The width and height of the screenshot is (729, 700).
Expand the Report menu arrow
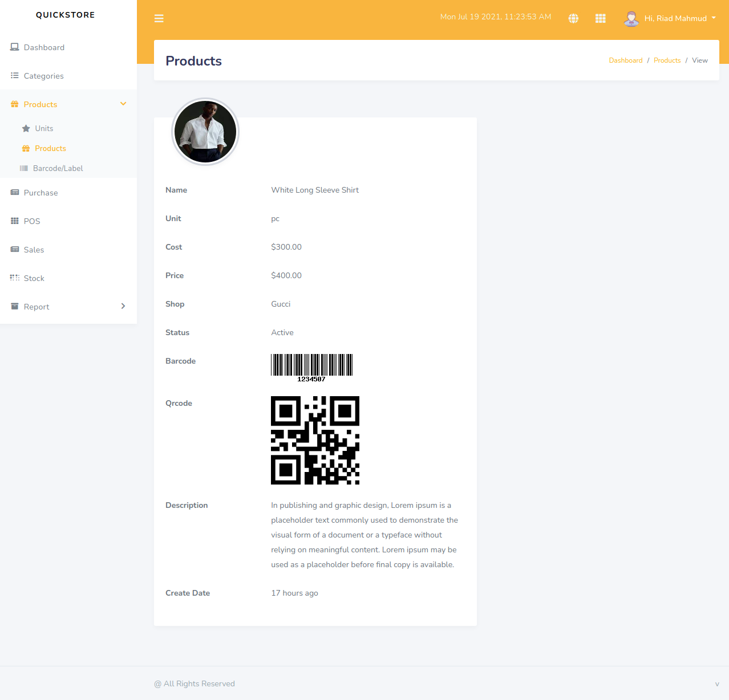[x=123, y=306]
